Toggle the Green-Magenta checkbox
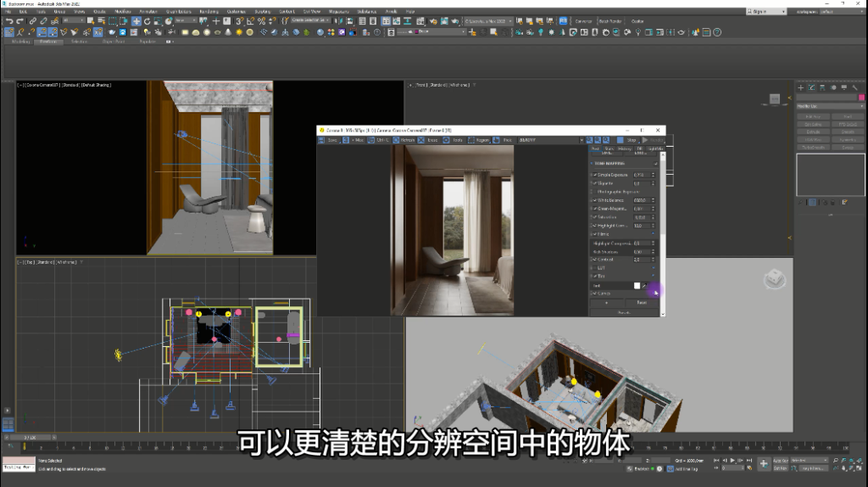The width and height of the screenshot is (868, 487). coord(594,209)
